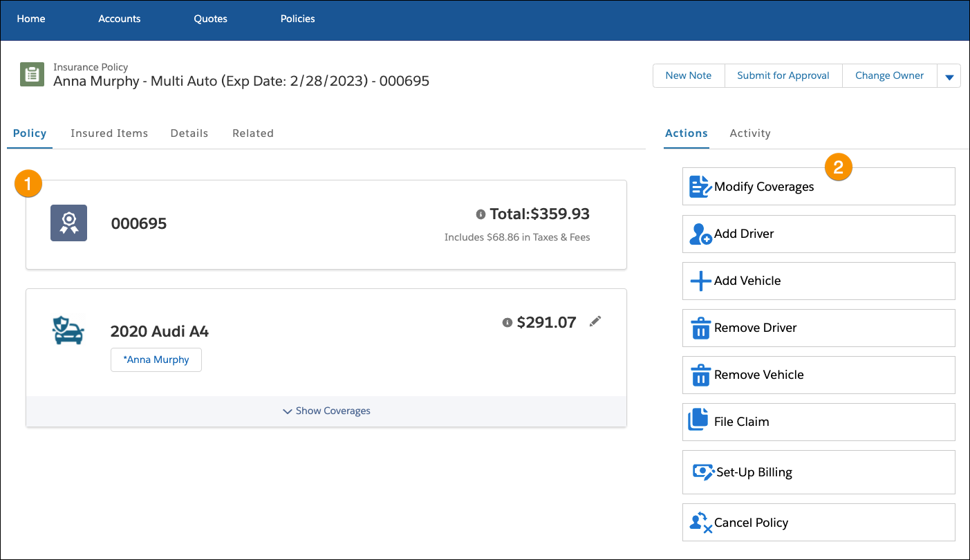Image resolution: width=970 pixels, height=560 pixels.
Task: Click the trash icon on Remove Vehicle
Action: click(700, 375)
